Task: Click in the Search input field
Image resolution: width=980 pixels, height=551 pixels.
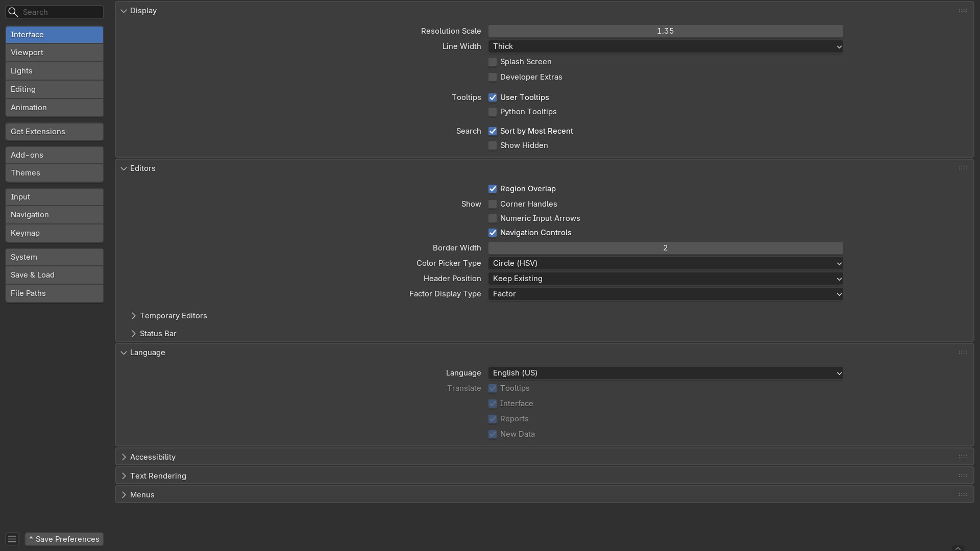Action: (55, 12)
